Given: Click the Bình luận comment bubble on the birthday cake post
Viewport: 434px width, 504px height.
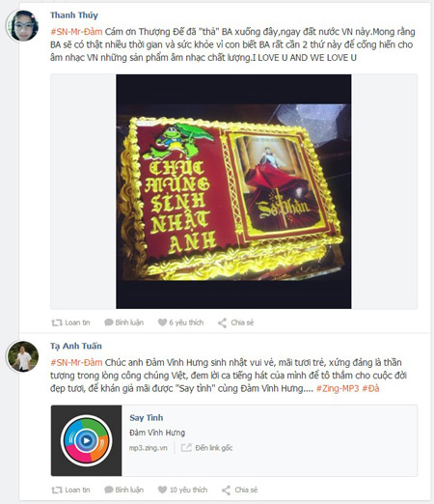Looking at the screenshot, I should point(109,322).
